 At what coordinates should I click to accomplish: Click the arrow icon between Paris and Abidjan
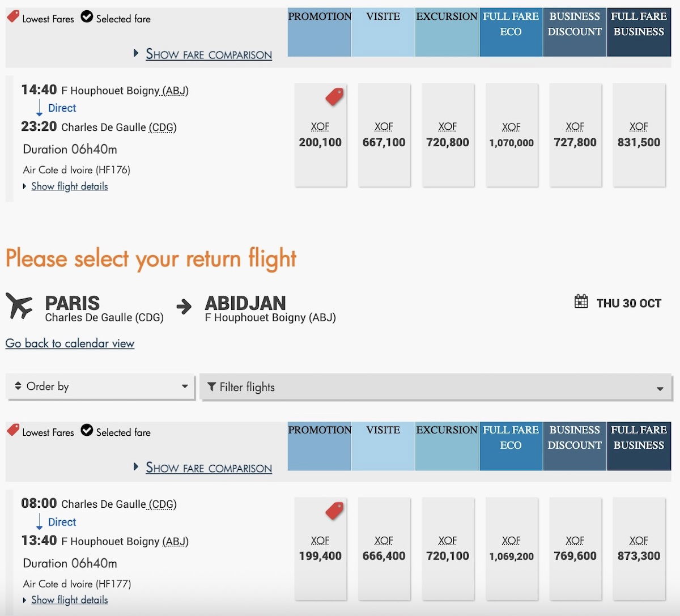click(184, 307)
